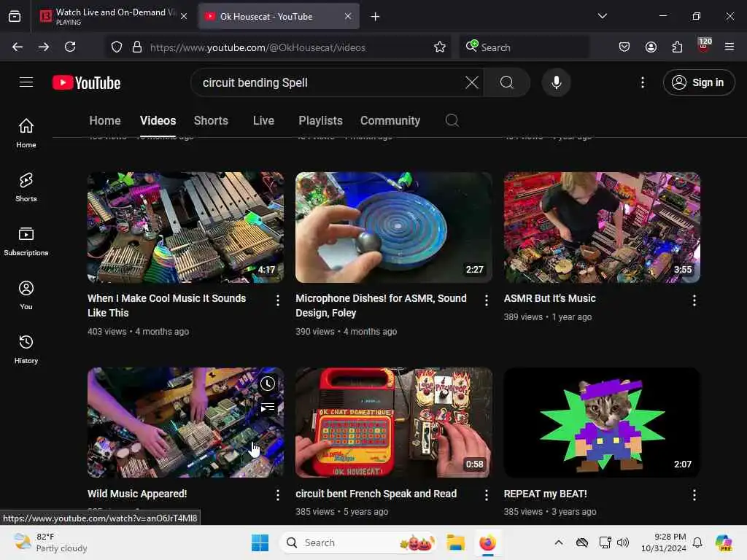Start voice search with microphone
The image size is (747, 560).
pos(556,82)
